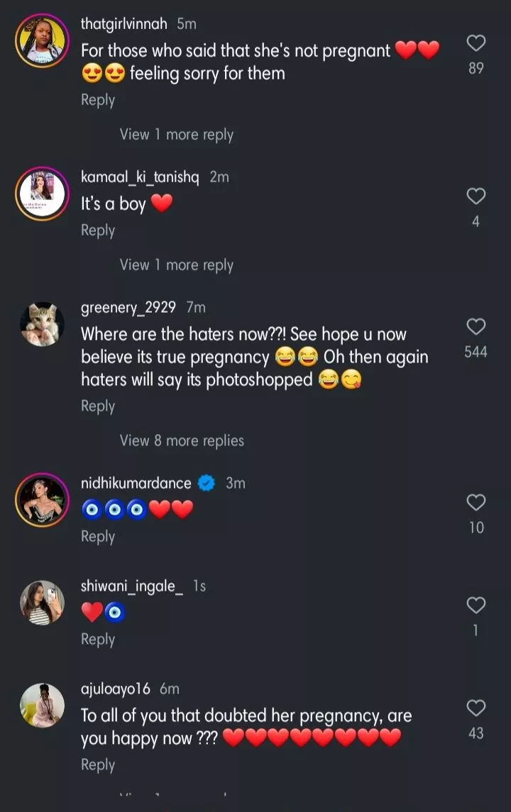Screen dimensions: 511x812
Task: Like nidhikumardance's emoji comment
Action: point(476,503)
